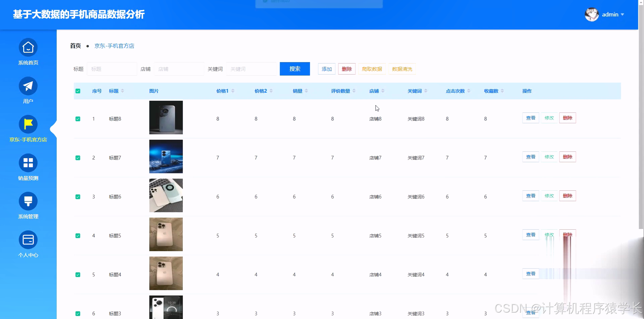Select the 京东-手机官方店 breadcrumb link
Screen dimensions: 644x319
click(x=114, y=46)
